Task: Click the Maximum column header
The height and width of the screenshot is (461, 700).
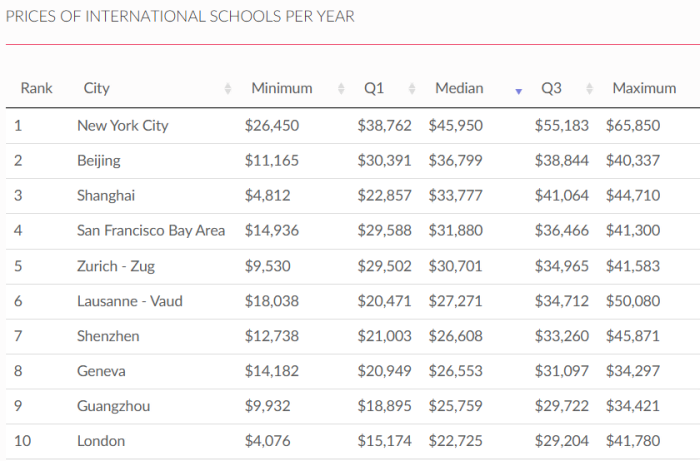Action: coord(644,88)
